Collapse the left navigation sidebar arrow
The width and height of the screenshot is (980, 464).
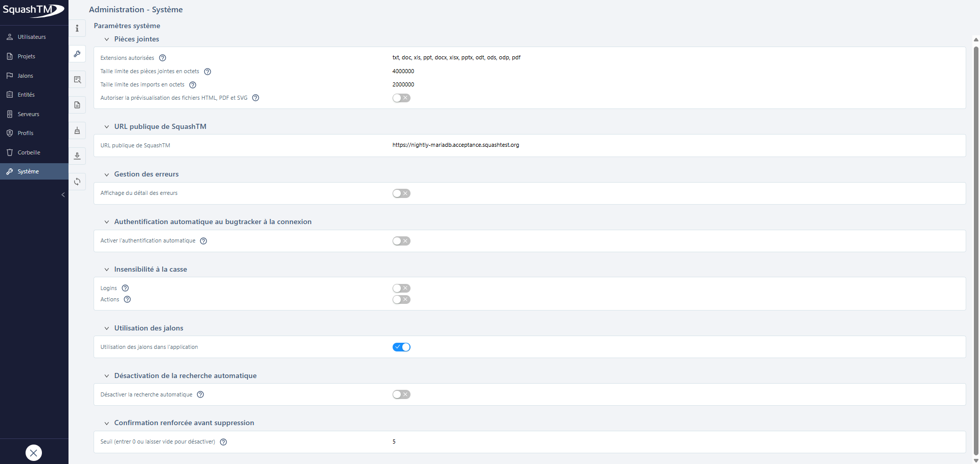(x=63, y=195)
